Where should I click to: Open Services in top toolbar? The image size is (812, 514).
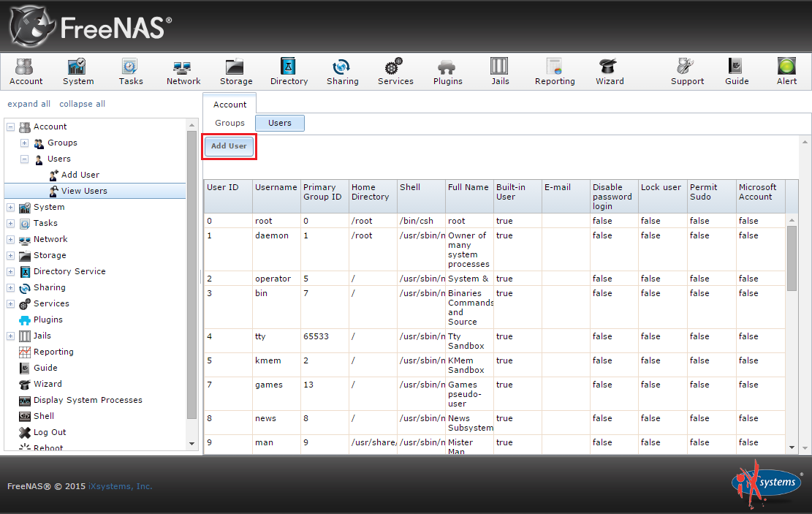click(x=395, y=72)
